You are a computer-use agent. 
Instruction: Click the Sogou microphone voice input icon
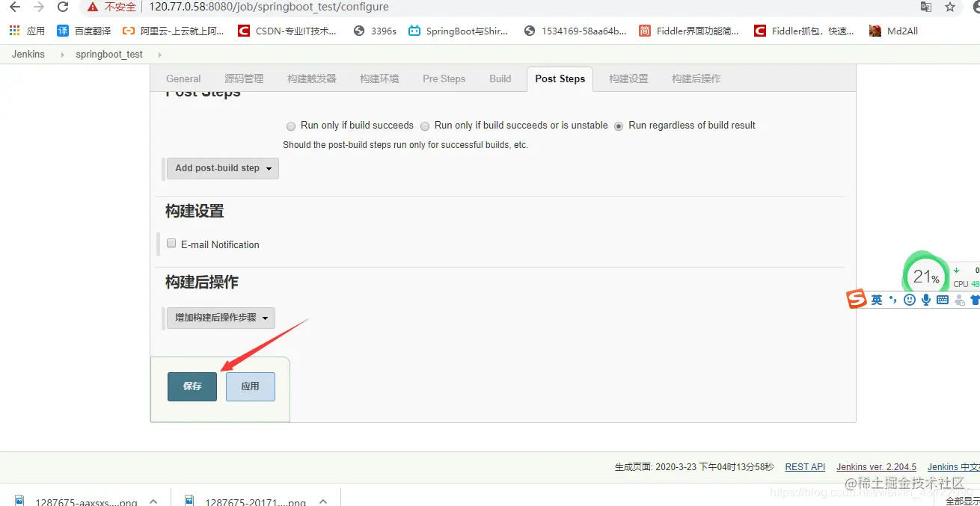click(x=926, y=300)
